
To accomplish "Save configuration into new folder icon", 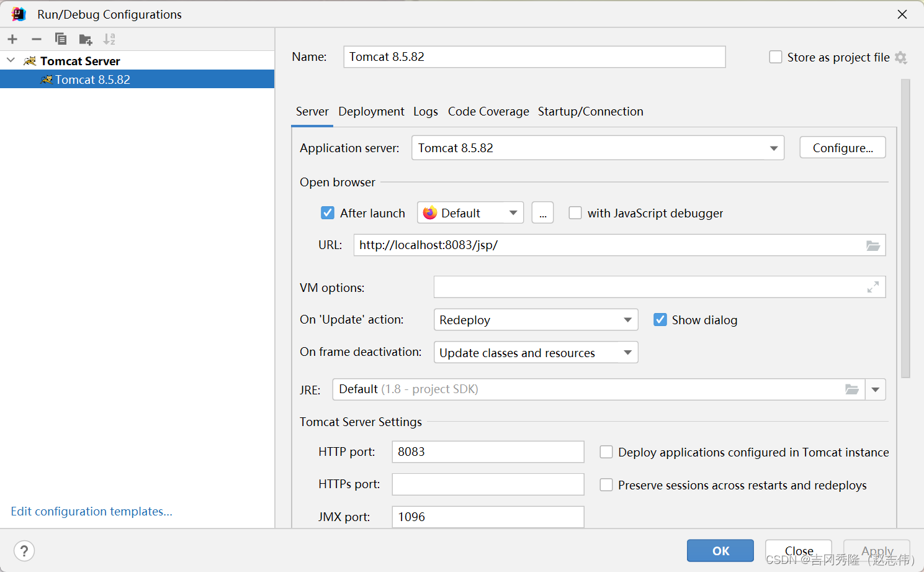I will pos(86,40).
